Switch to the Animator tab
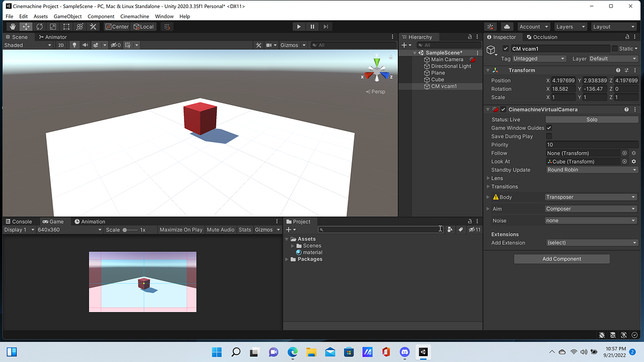644x362 pixels. [x=53, y=37]
